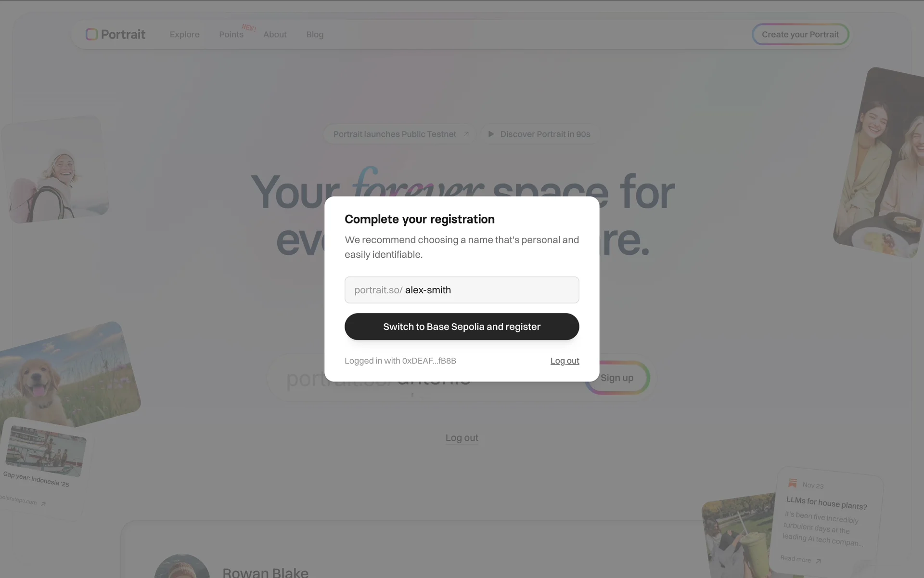Open the Points navigation item
This screenshot has height=578, width=924.
(231, 34)
